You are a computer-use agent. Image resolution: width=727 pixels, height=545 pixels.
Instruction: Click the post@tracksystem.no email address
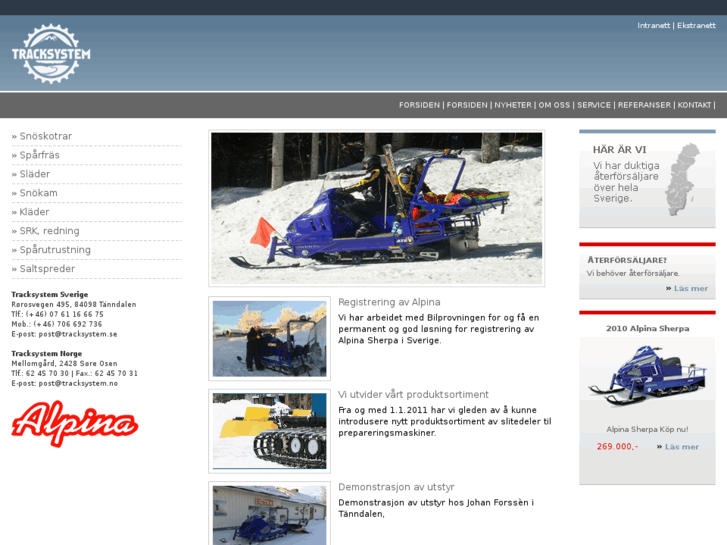78,383
